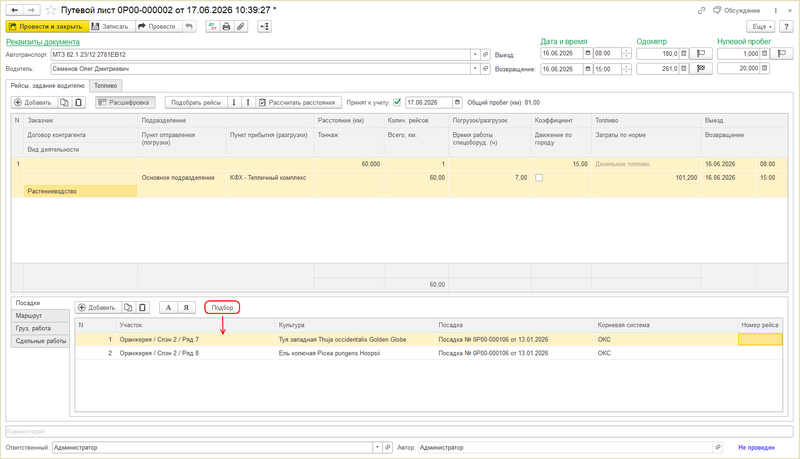Viewport: 800px width, 459px height.
Task: Click Провести и закрыть button
Action: coord(47,27)
